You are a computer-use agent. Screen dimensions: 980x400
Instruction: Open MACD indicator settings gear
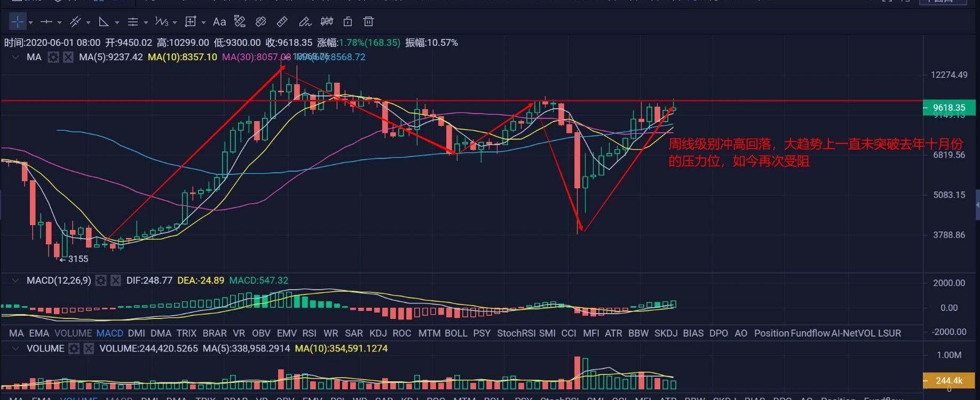[101, 281]
